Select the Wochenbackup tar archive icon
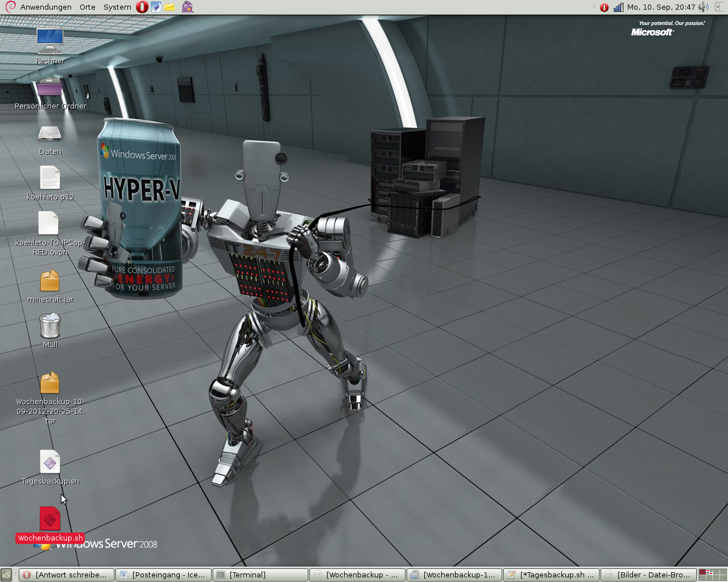Screen dimensions: 728x582 (x=50, y=383)
